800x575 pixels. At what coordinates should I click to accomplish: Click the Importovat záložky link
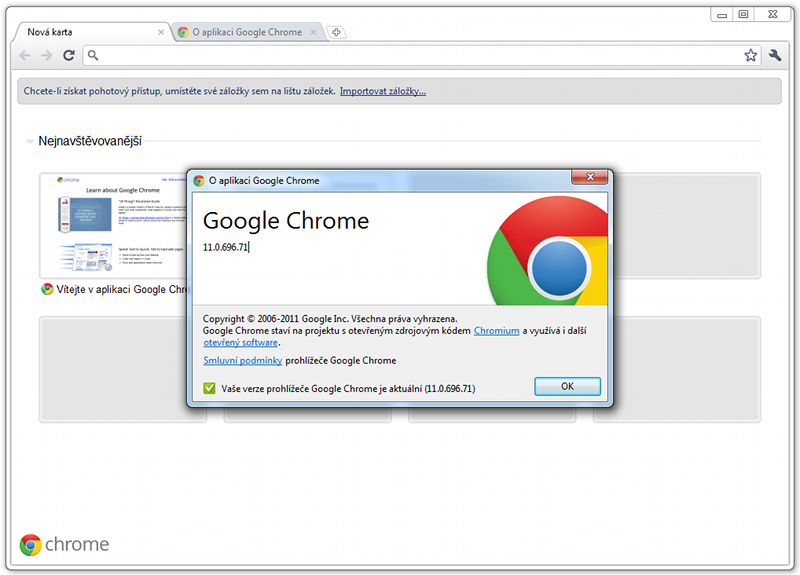(383, 91)
